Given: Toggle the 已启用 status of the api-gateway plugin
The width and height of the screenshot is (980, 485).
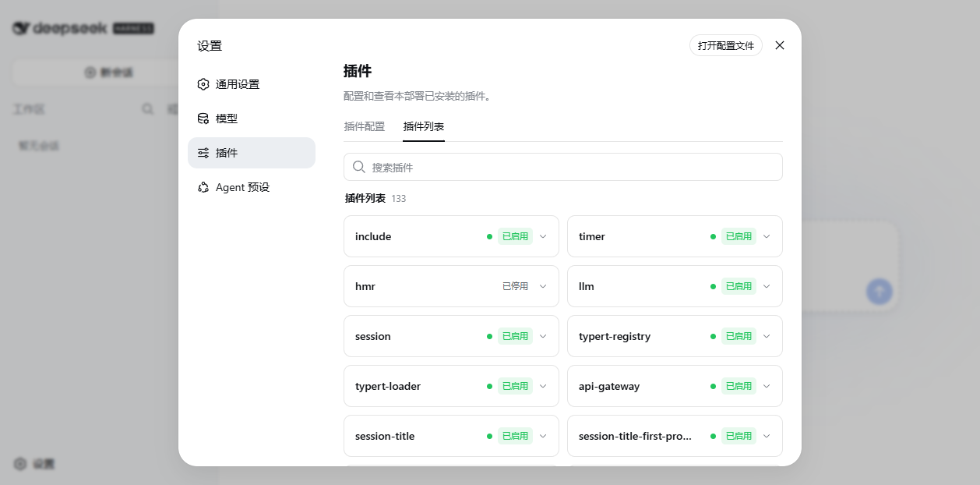Looking at the screenshot, I should (739, 386).
